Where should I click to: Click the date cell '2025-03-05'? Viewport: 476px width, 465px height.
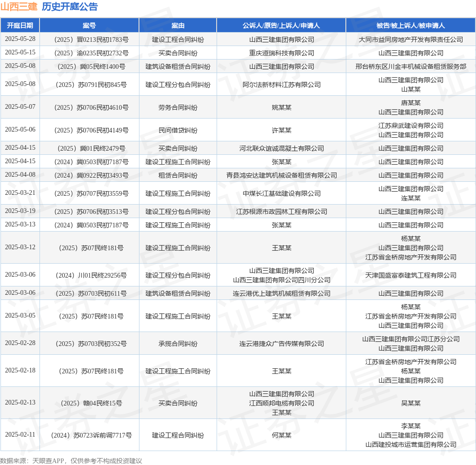(x=20, y=316)
